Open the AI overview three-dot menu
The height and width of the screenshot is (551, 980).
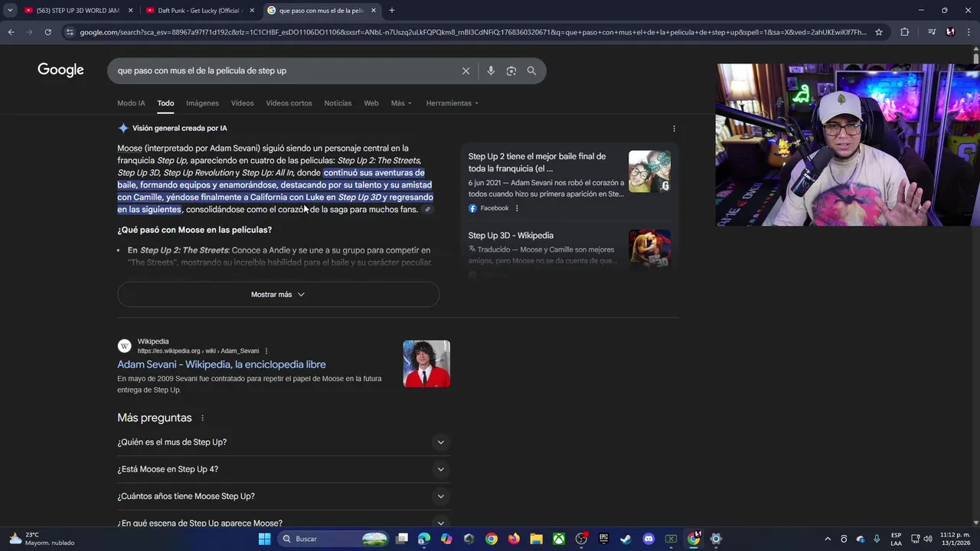[674, 129]
